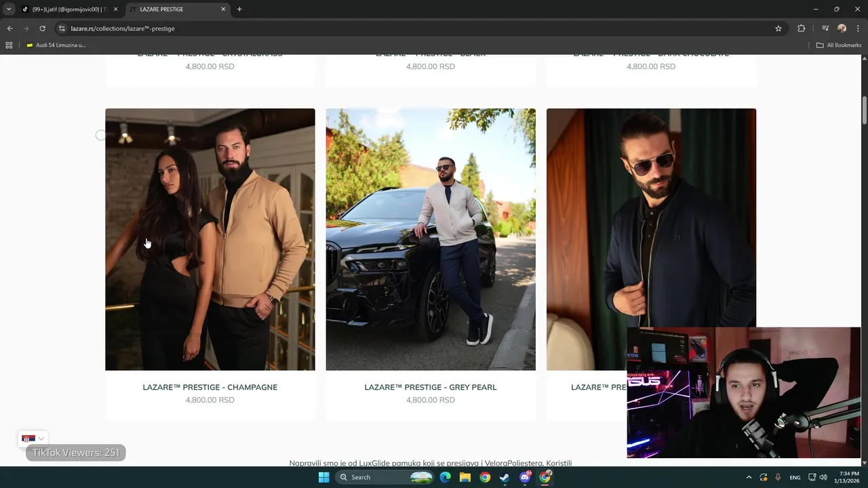Switch to the TikTok Ljatif tab
Screen dimensions: 868x488
click(69, 9)
